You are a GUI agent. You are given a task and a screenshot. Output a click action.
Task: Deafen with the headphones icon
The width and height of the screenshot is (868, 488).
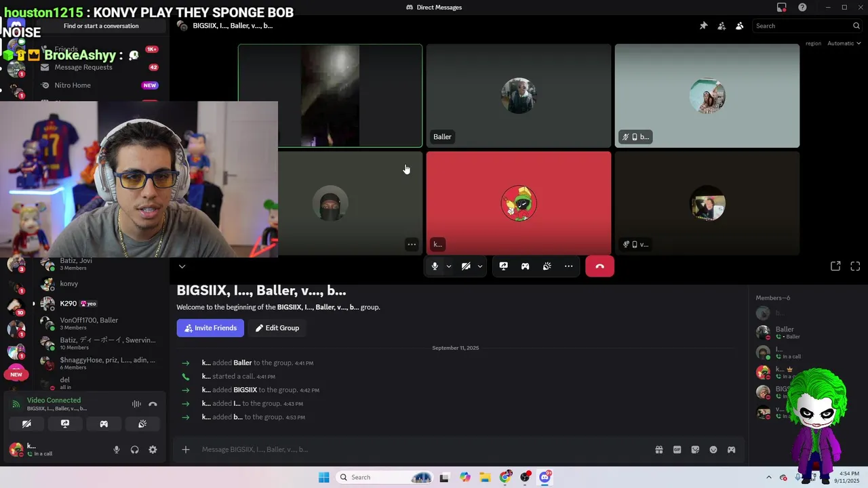click(x=134, y=449)
